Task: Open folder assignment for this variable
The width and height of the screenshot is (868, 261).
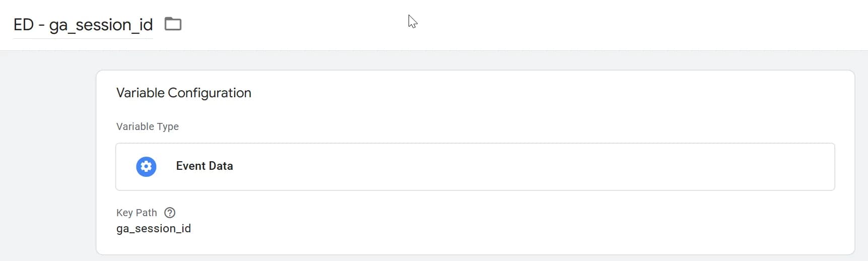Action: coord(173,24)
